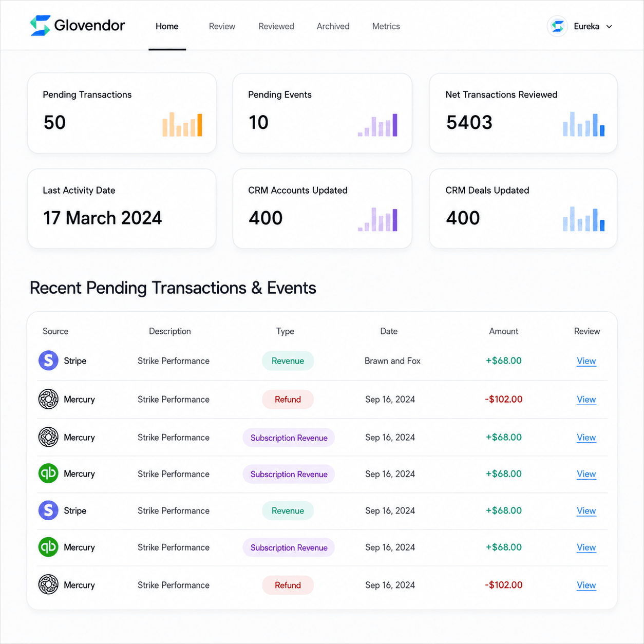
Task: Click the orange bar chart in Pending Transactions
Action: (x=182, y=124)
